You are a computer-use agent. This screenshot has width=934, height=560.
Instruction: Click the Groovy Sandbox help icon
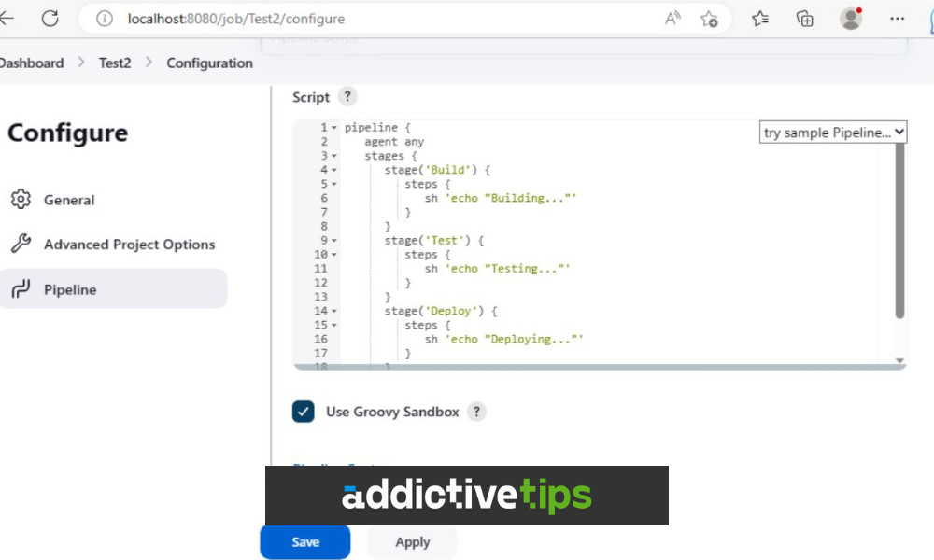tap(476, 412)
